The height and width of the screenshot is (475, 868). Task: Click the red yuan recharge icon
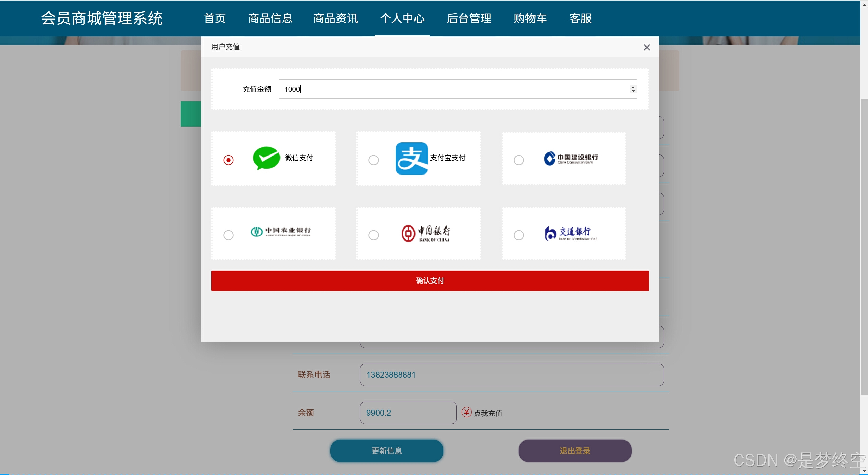[x=466, y=412]
